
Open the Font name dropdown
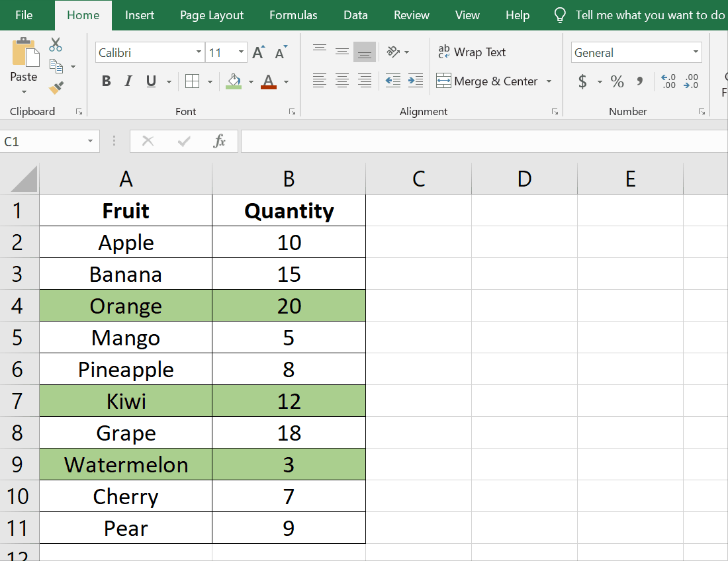pos(197,52)
